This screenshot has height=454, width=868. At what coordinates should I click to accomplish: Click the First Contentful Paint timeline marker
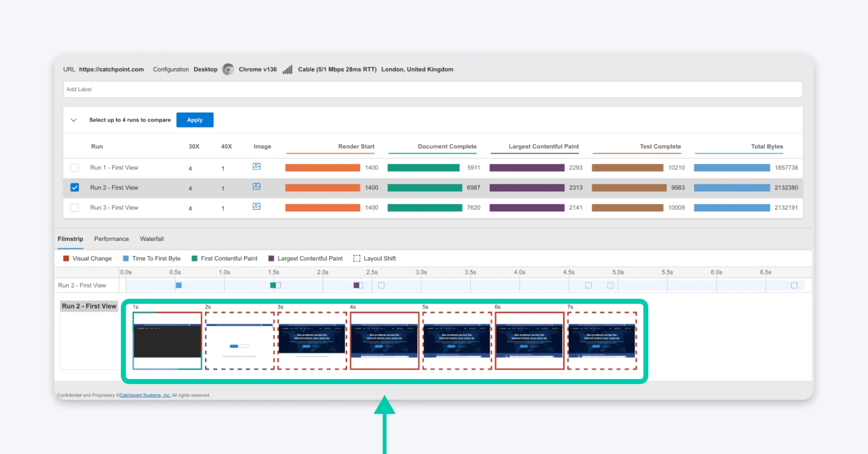[x=273, y=285]
